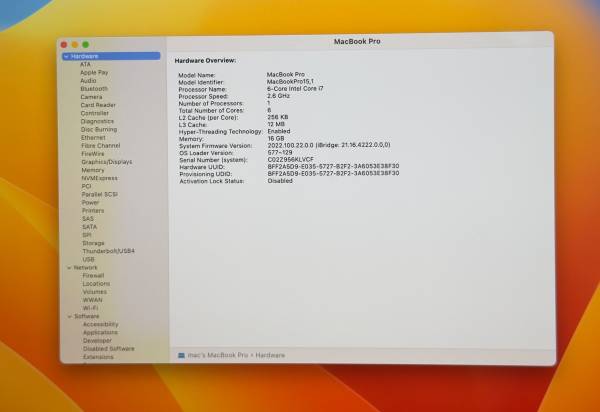
Task: Click the green zoom window button
Action: pyautogui.click(x=85, y=45)
